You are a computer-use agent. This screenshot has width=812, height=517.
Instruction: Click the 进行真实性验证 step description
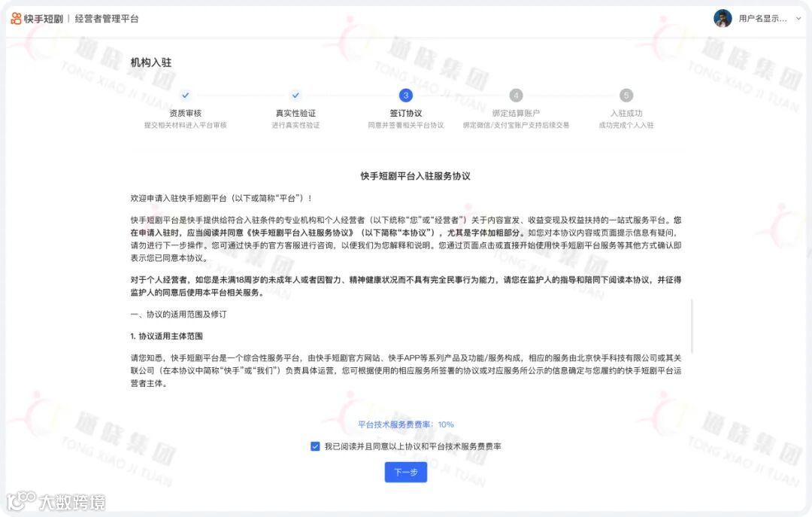[x=295, y=125]
